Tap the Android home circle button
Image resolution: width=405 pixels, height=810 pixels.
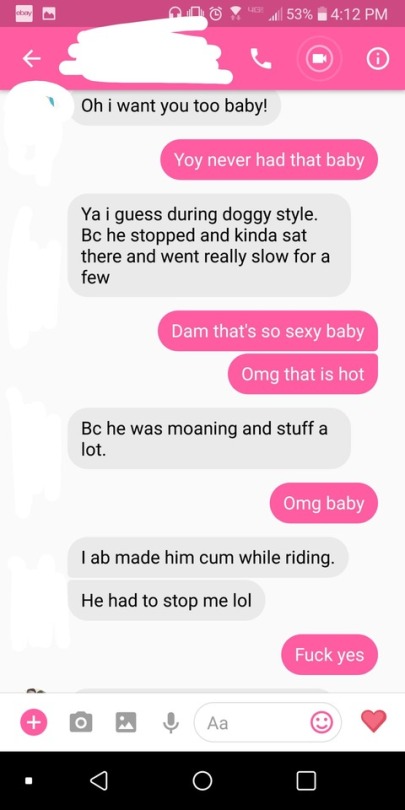(x=202, y=780)
